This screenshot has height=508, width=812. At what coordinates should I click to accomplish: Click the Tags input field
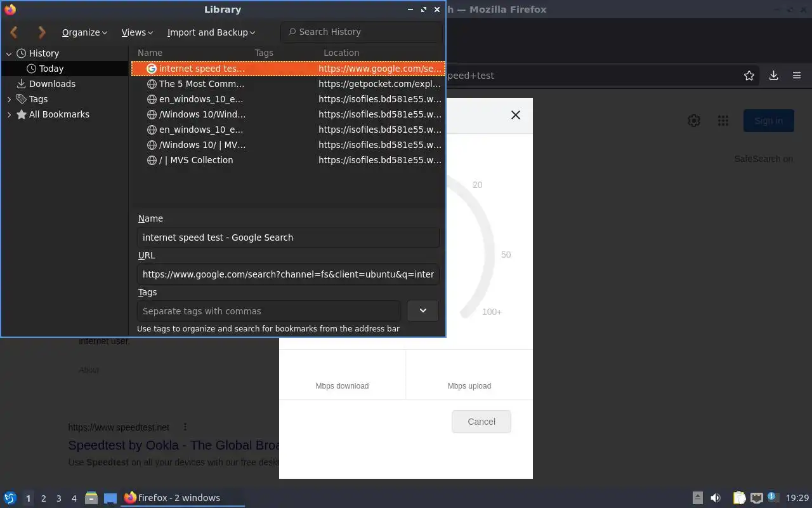(269, 311)
